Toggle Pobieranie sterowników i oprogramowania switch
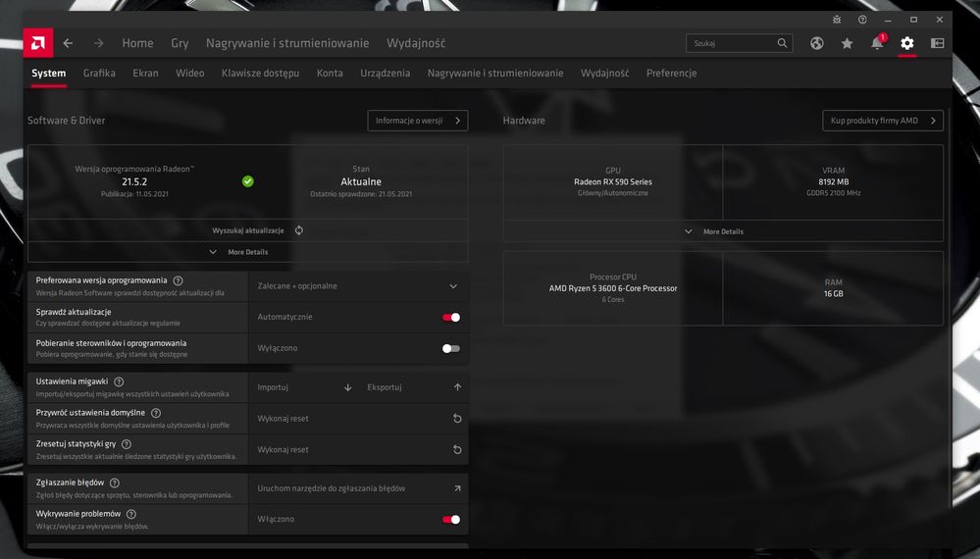Viewport: 980px width, 559px height. click(451, 348)
